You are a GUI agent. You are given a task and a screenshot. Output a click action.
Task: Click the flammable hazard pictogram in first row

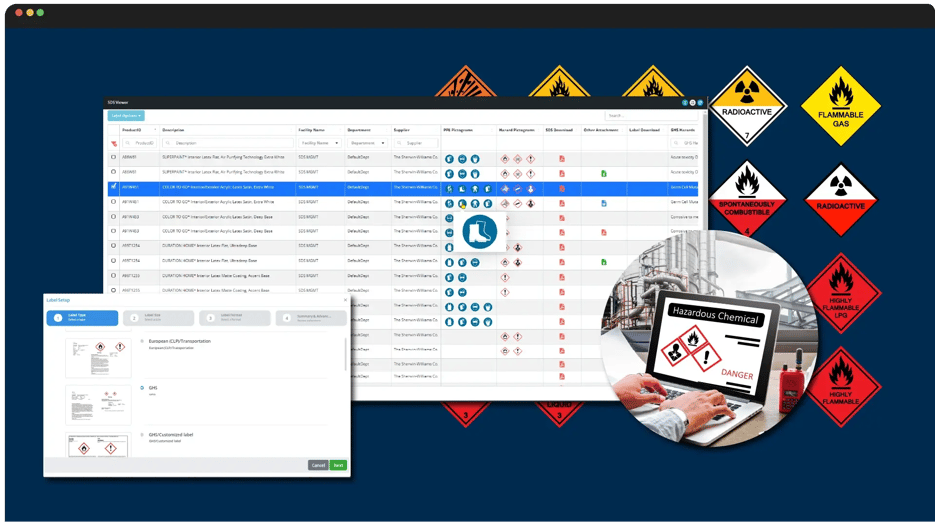[x=505, y=158]
